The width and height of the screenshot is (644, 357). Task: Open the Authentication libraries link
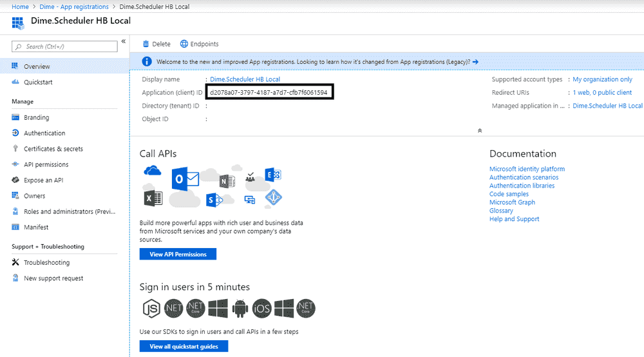tap(522, 186)
